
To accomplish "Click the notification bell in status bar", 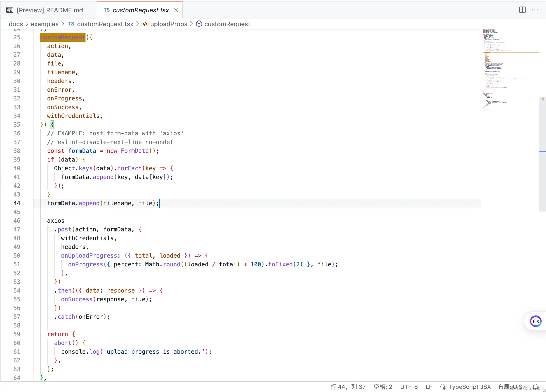I will point(535,387).
